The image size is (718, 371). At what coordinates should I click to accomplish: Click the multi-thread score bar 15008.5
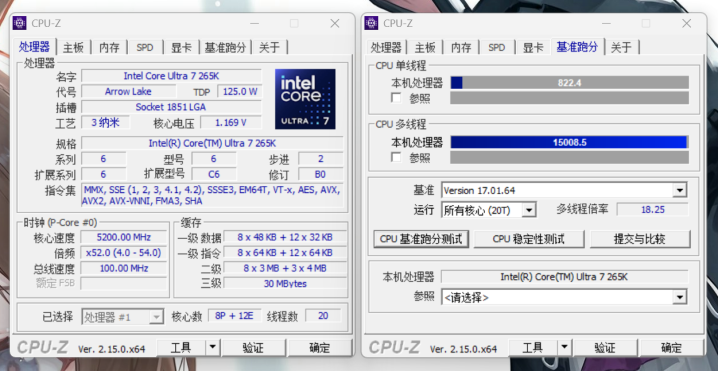[569, 142]
